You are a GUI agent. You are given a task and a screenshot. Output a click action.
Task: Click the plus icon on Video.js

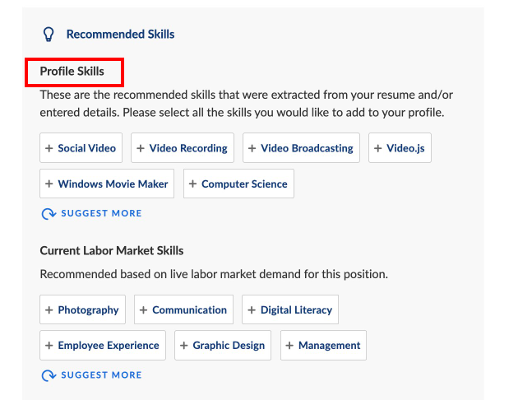pyautogui.click(x=378, y=148)
